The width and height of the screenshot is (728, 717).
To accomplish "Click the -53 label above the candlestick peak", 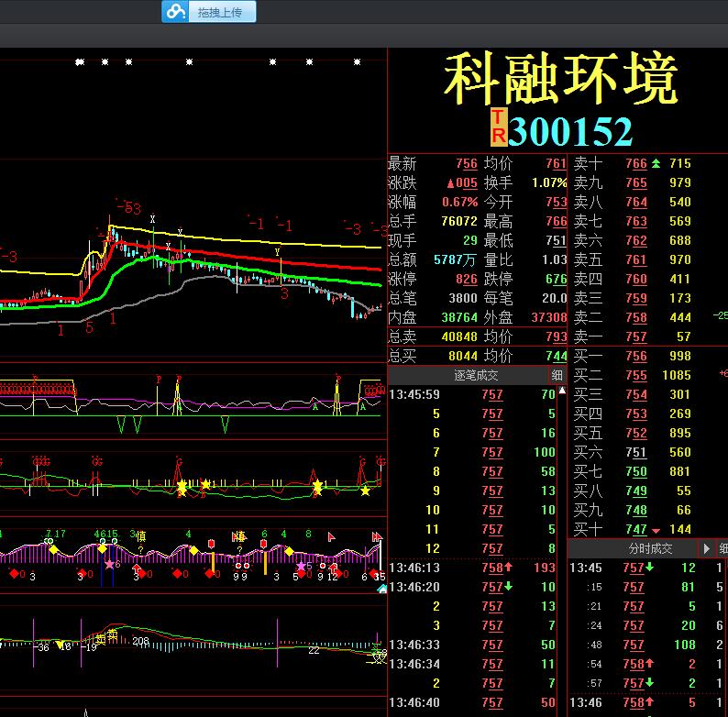I will pyautogui.click(x=128, y=207).
